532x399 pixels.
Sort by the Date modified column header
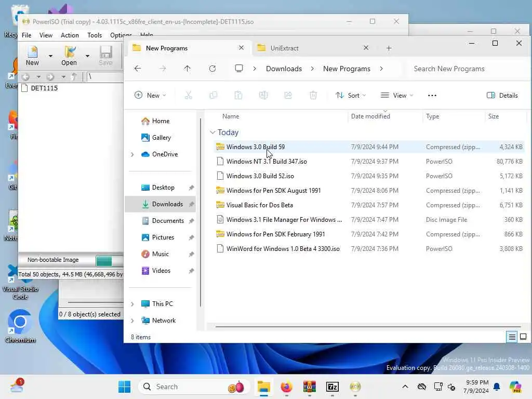point(370,116)
